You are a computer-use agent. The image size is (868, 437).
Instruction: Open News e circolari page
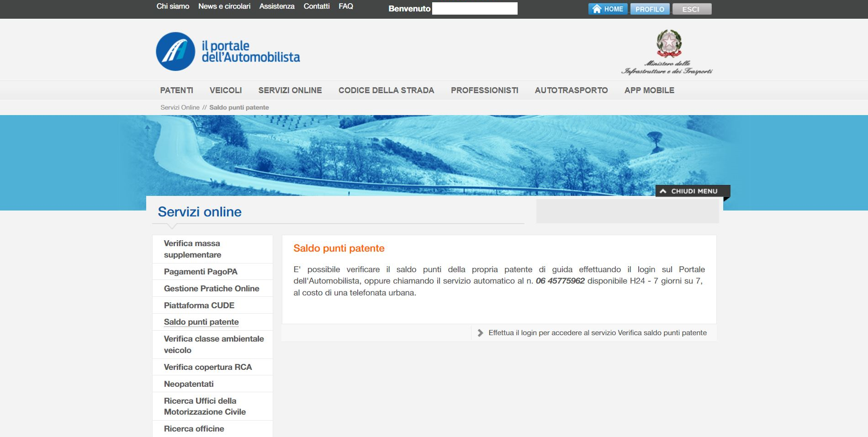click(x=224, y=6)
